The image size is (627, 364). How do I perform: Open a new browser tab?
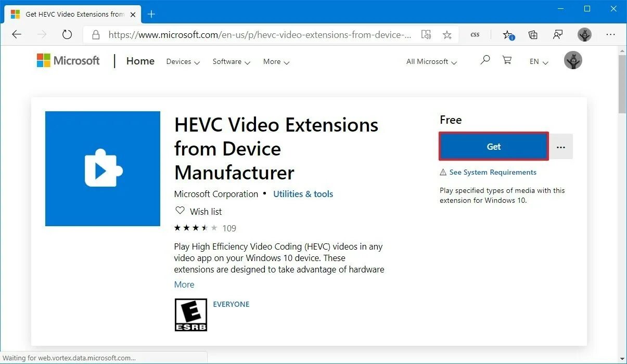tap(151, 14)
